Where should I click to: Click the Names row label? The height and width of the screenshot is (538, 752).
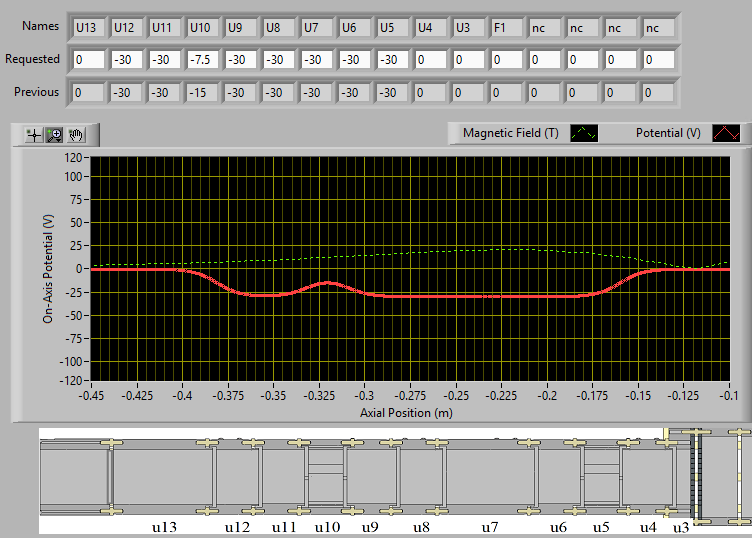point(41,26)
